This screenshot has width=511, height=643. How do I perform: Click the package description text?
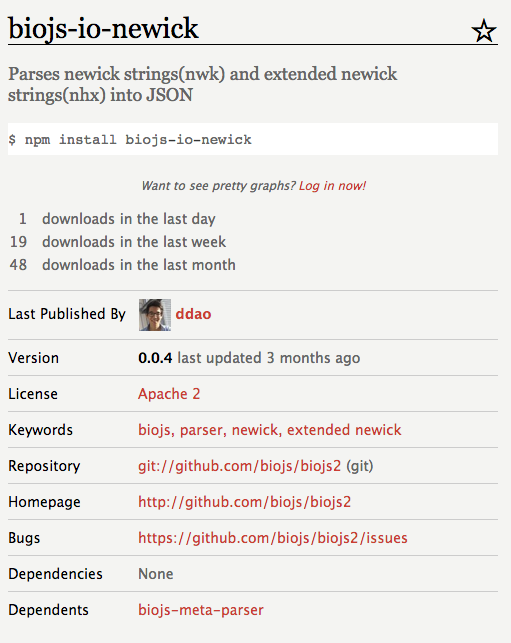(x=203, y=84)
